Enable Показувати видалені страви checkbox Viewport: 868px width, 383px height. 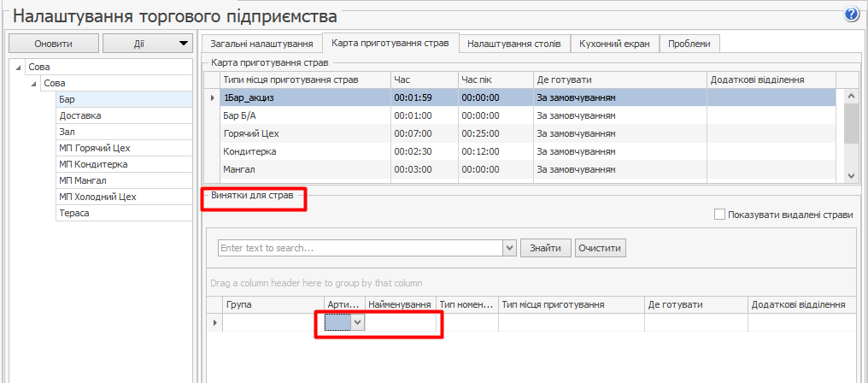coord(719,215)
